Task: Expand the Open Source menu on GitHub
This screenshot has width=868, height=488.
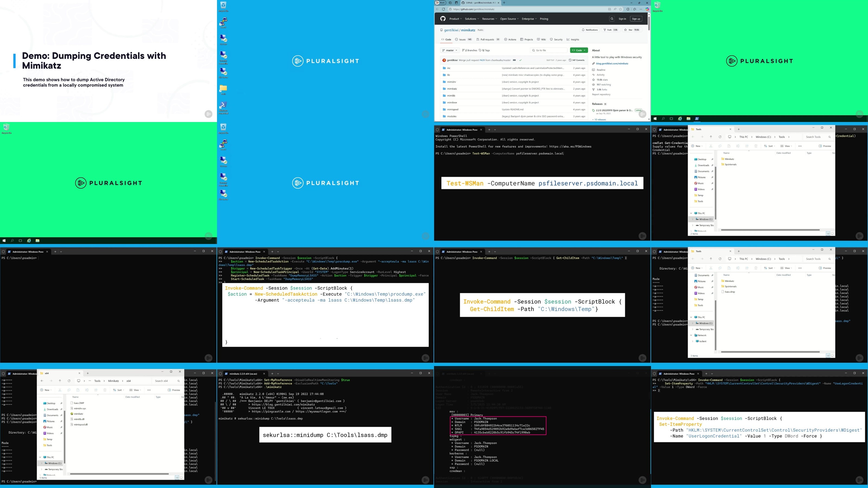Action: tap(509, 19)
